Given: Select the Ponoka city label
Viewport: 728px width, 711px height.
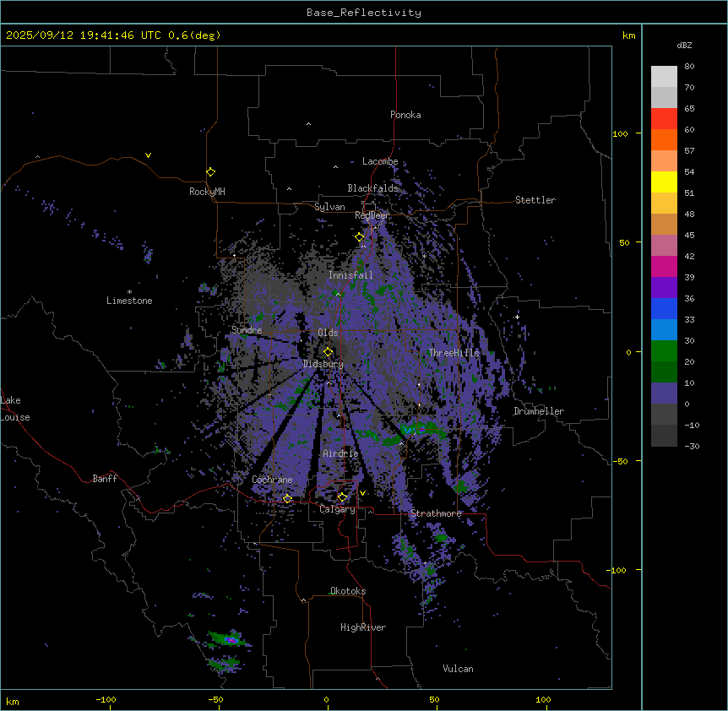Looking at the screenshot, I should pyautogui.click(x=405, y=115).
